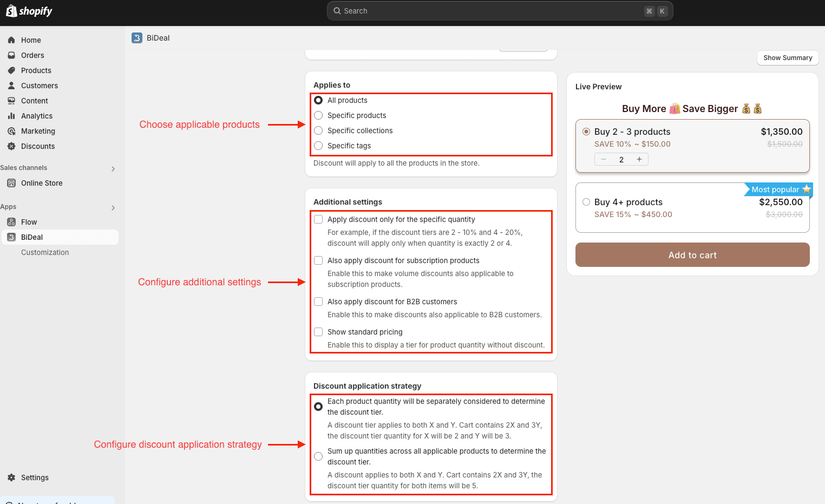Click the Customers person icon
Image resolution: width=825 pixels, height=504 pixels.
(11, 86)
